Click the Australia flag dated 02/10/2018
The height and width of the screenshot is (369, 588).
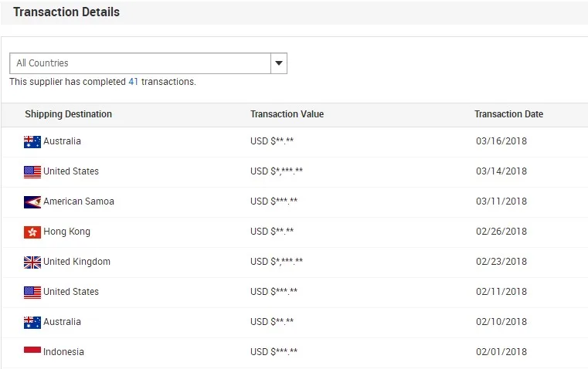tap(32, 322)
